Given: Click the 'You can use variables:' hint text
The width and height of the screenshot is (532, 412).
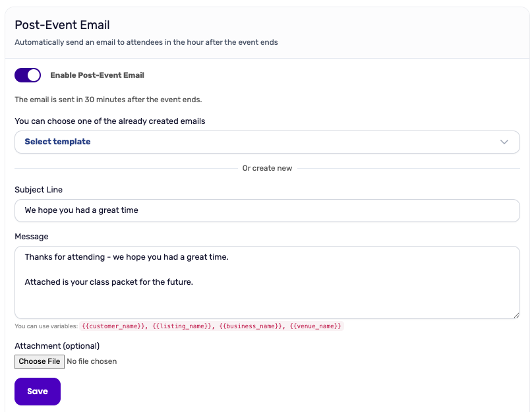Looking at the screenshot, I should pyautogui.click(x=46, y=326).
